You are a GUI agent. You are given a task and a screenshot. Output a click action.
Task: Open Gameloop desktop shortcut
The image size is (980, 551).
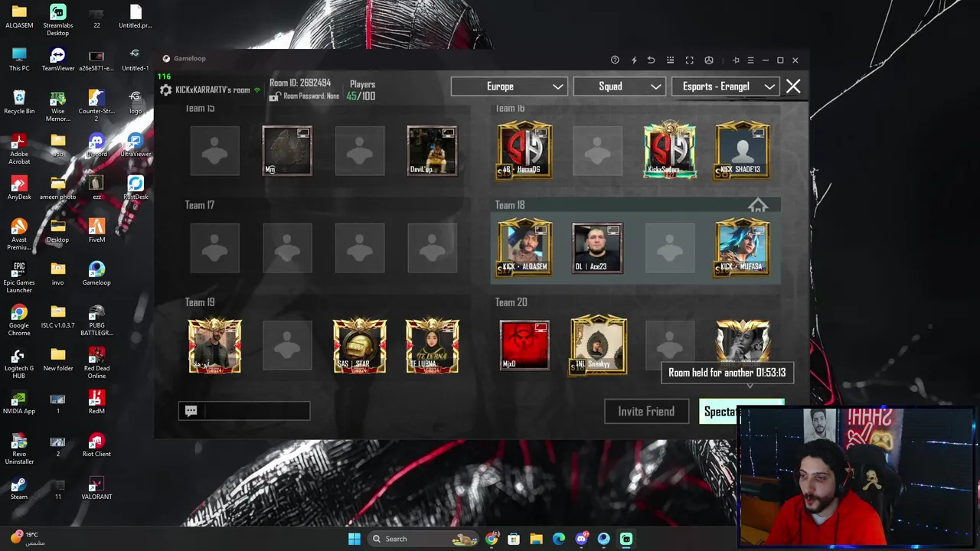pos(96,273)
